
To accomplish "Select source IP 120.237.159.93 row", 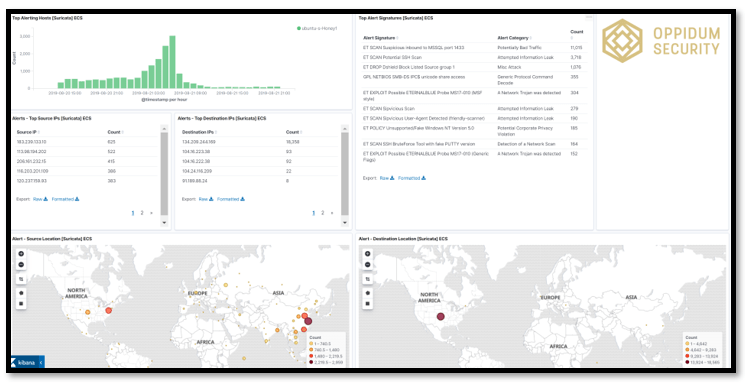I will pos(86,181).
